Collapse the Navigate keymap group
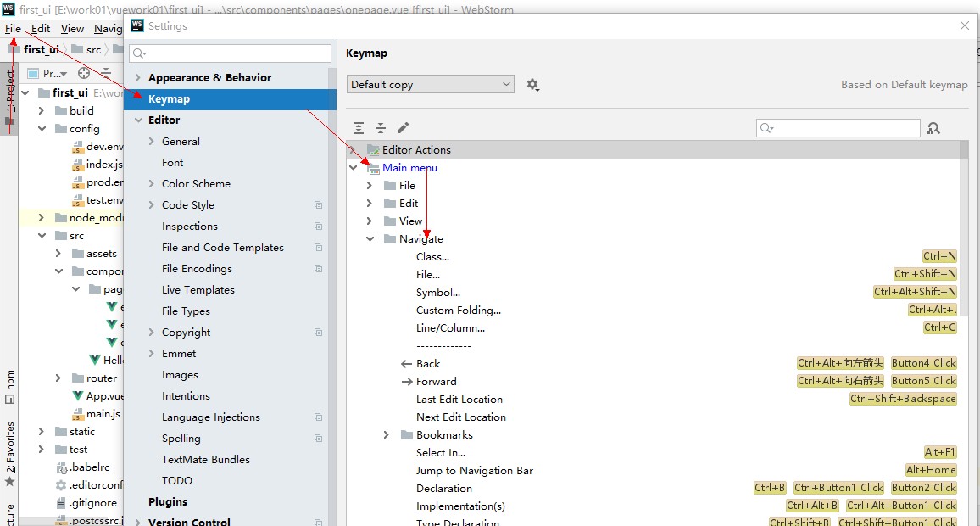 370,239
